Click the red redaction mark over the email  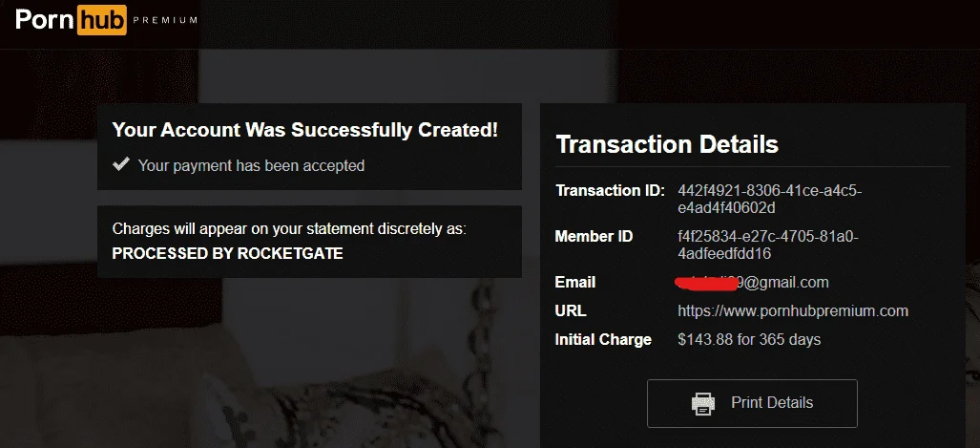[707, 284]
